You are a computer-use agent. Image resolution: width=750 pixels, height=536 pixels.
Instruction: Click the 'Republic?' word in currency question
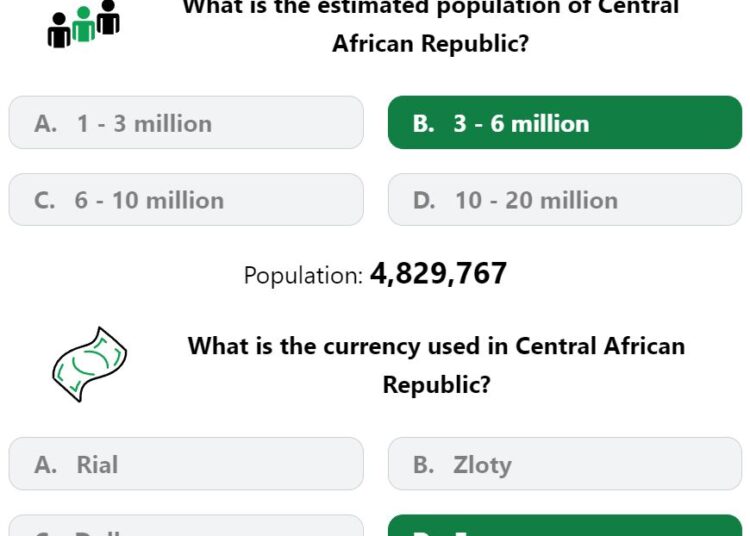click(436, 385)
